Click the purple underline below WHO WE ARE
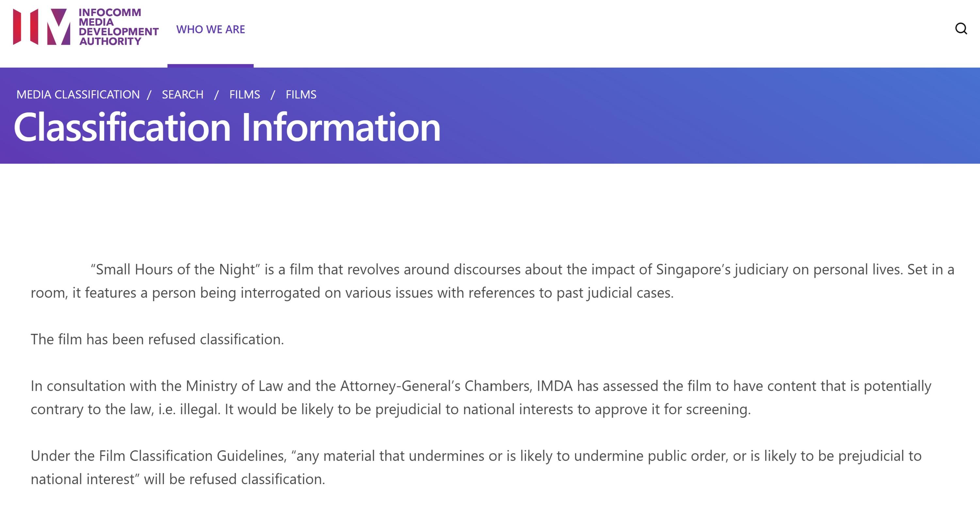This screenshot has width=980, height=522. click(x=210, y=66)
